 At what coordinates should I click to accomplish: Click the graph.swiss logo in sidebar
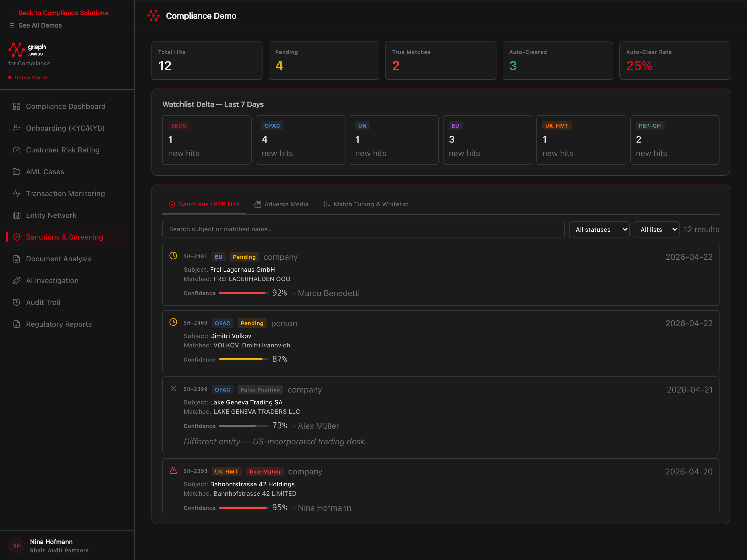click(27, 50)
